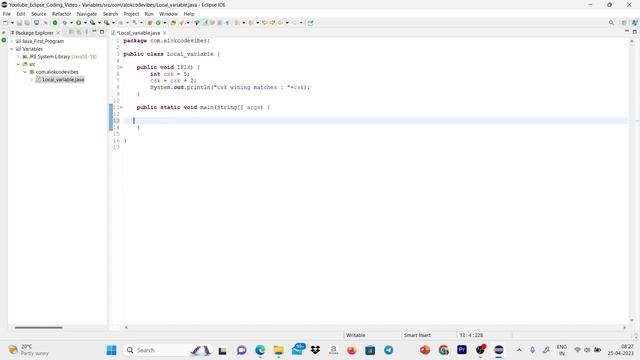Open the Project menu
This screenshot has height=360, width=640.
(131, 14)
